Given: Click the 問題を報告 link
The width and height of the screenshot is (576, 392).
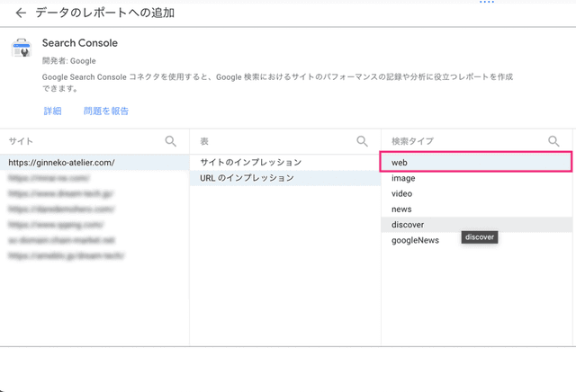Looking at the screenshot, I should (x=106, y=111).
